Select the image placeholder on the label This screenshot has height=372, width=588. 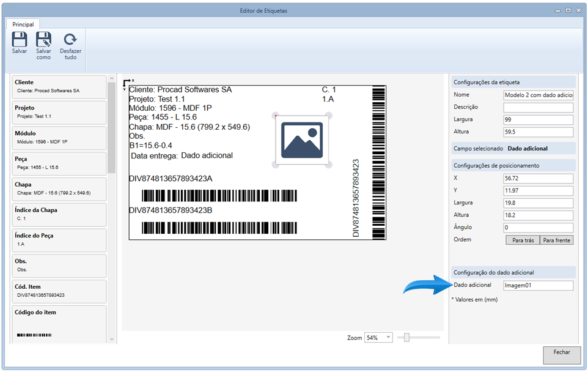tap(302, 140)
